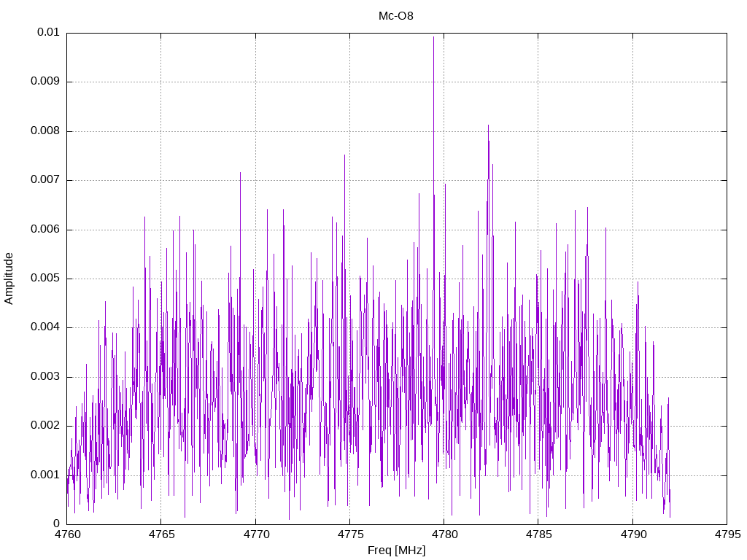Viewport: 747px width, 560px height.
Task: Click the 0.002 y-axis tick label
Action: point(45,426)
